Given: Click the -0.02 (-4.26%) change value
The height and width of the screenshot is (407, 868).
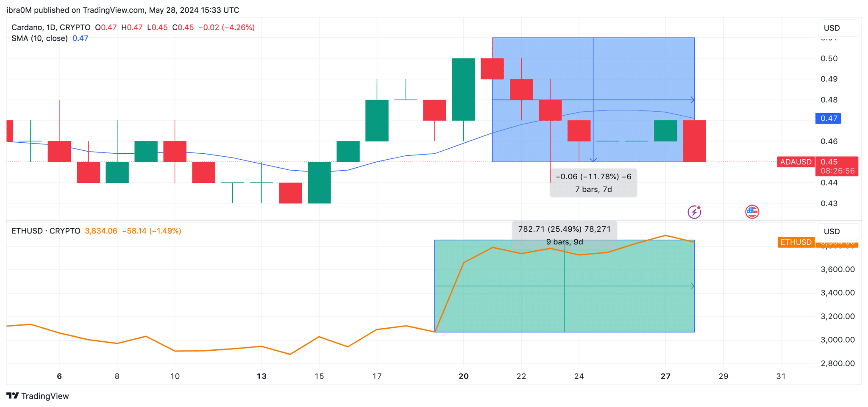Looking at the screenshot, I should point(227,28).
